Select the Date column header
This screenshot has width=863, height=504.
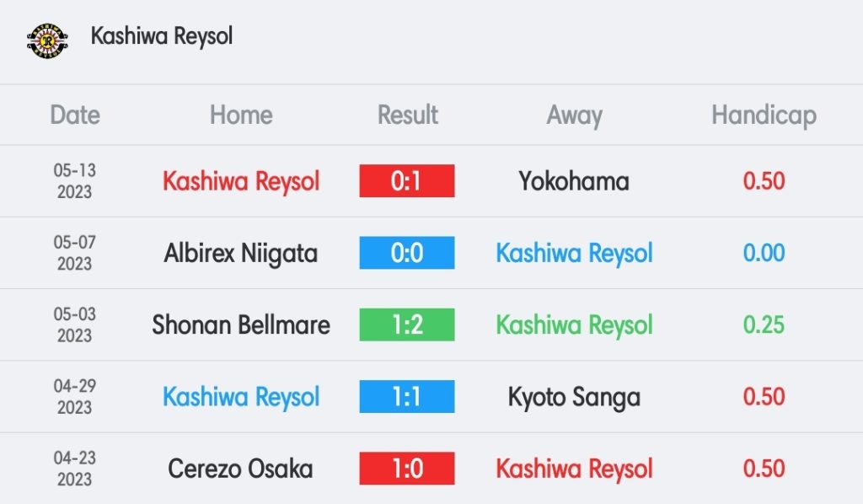coord(75,115)
